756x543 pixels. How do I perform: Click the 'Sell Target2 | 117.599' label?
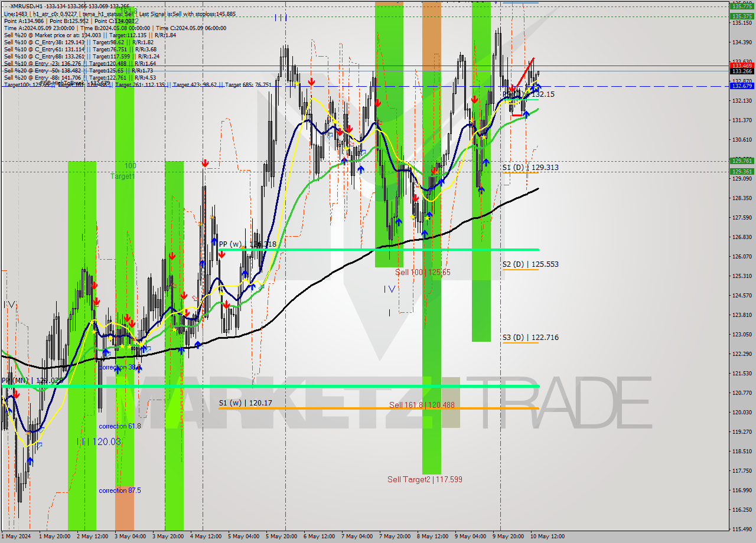click(425, 479)
